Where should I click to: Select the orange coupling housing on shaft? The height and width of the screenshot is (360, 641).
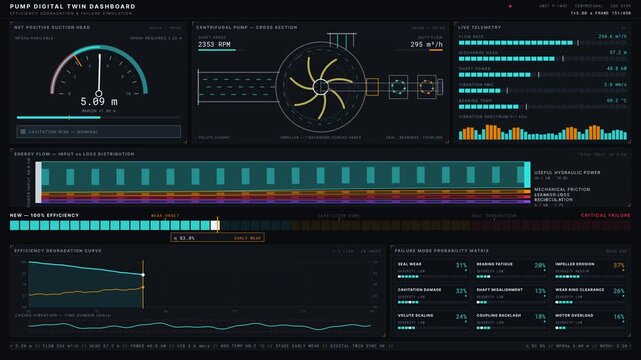(x=426, y=87)
